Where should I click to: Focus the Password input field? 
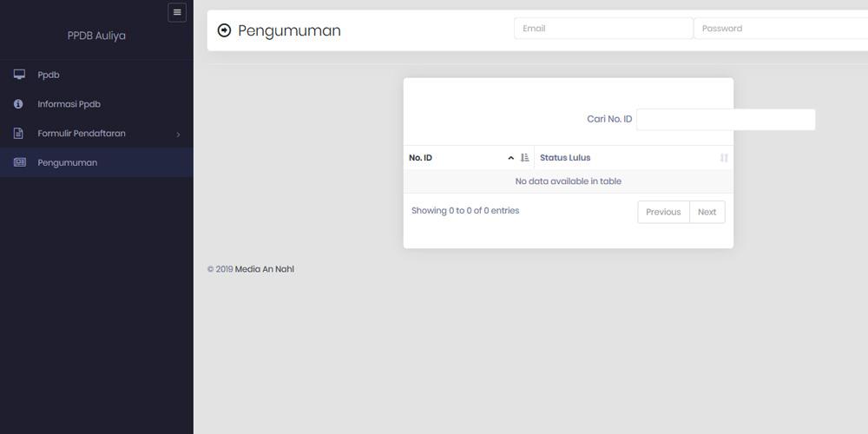(x=780, y=29)
